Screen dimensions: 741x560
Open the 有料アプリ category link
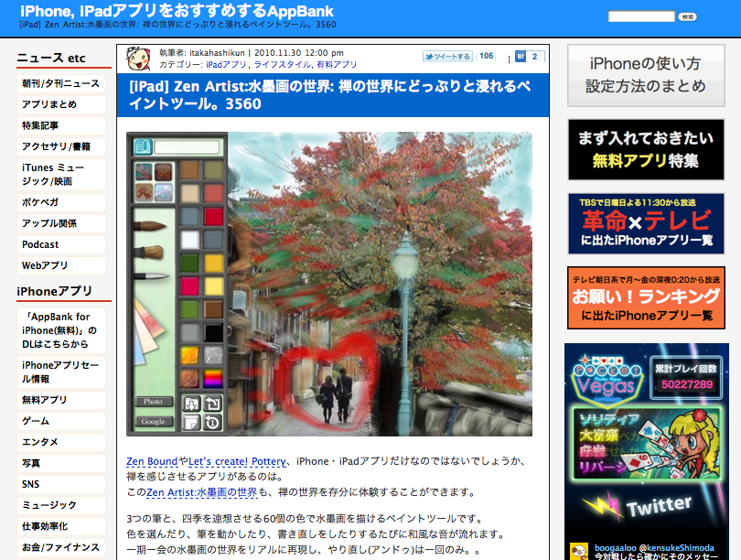click(337, 65)
